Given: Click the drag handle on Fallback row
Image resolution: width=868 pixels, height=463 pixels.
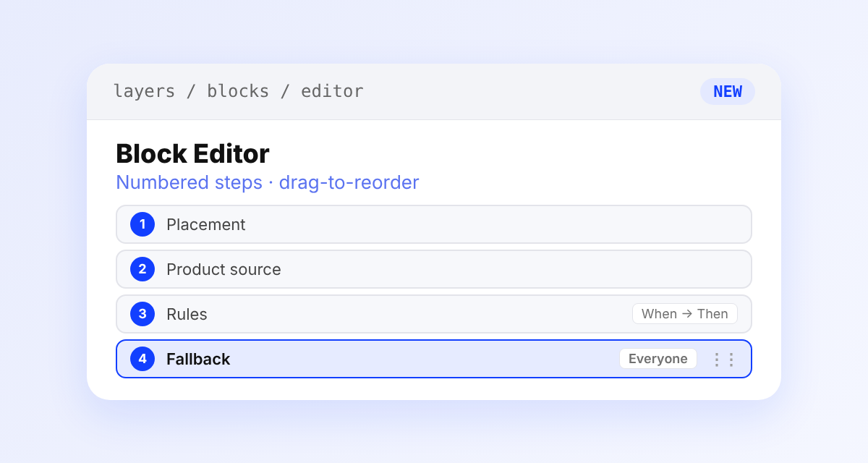Looking at the screenshot, I should pyautogui.click(x=723, y=359).
